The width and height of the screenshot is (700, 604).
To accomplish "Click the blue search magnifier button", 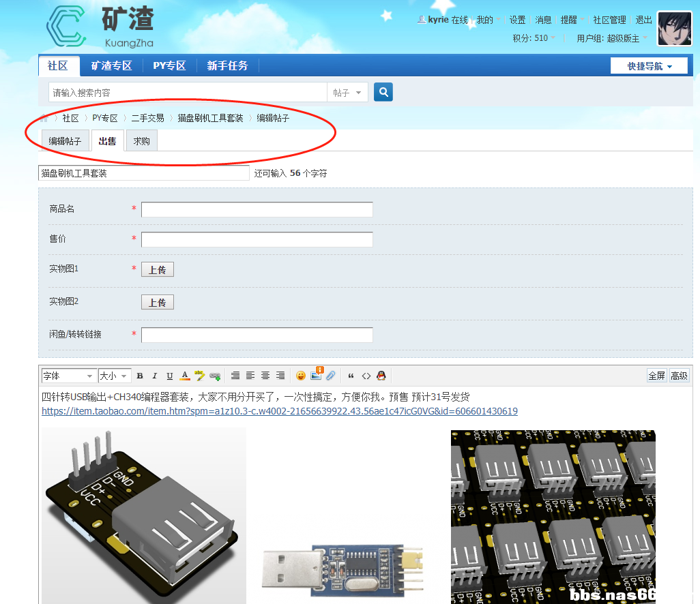I will [383, 92].
